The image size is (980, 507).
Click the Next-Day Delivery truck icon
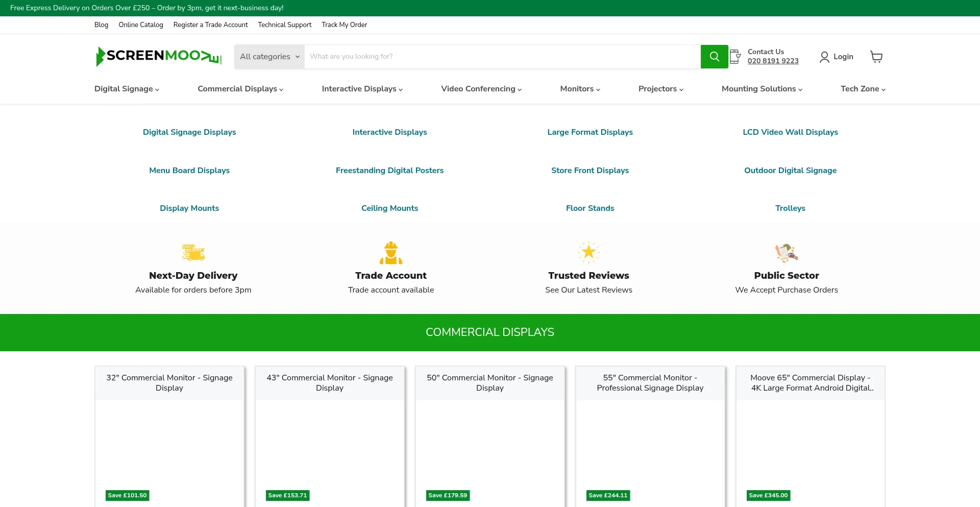click(193, 252)
